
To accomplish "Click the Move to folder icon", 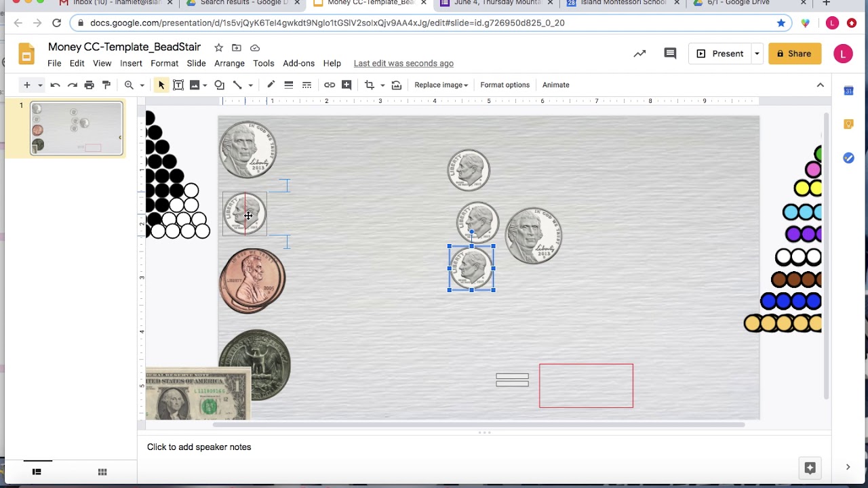I will click(x=236, y=47).
